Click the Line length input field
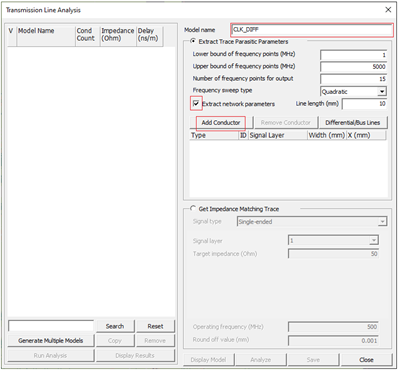 pos(365,104)
